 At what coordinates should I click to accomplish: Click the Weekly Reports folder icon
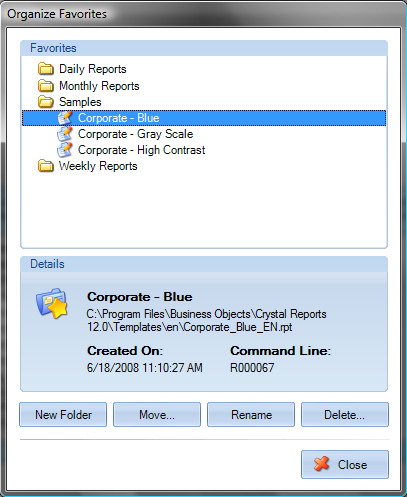point(46,166)
